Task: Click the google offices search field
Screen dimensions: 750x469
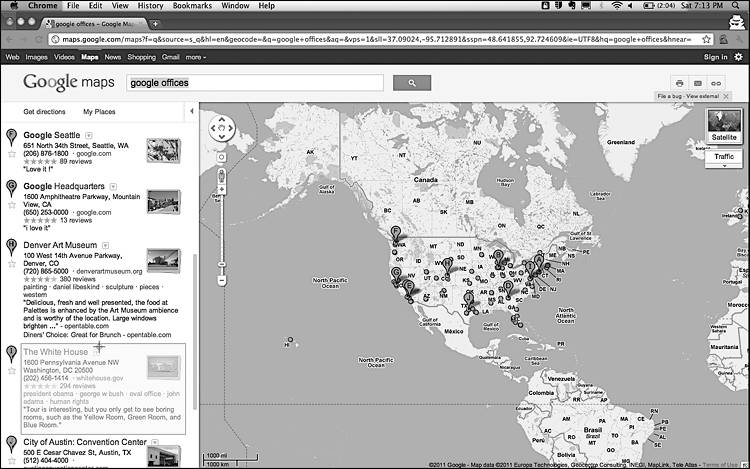Action: [254, 83]
